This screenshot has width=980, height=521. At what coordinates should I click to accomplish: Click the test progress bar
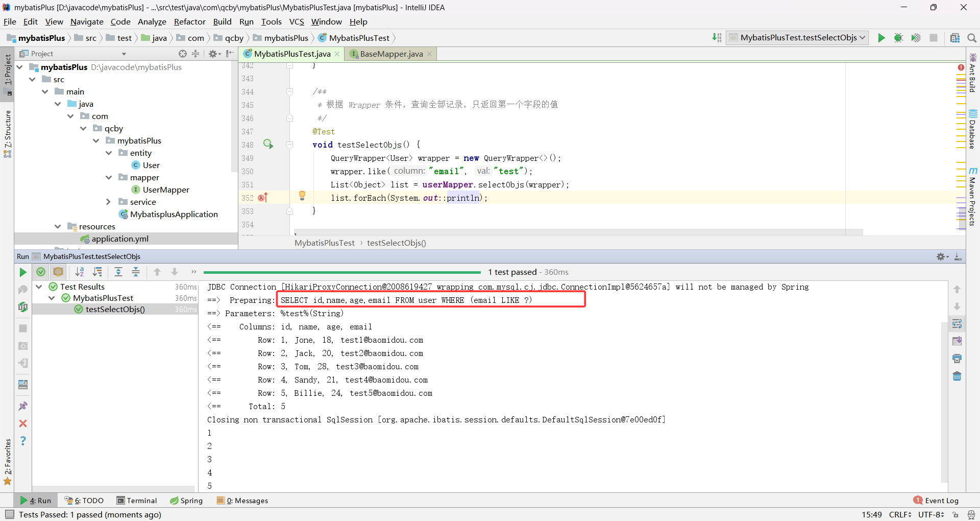(342, 272)
